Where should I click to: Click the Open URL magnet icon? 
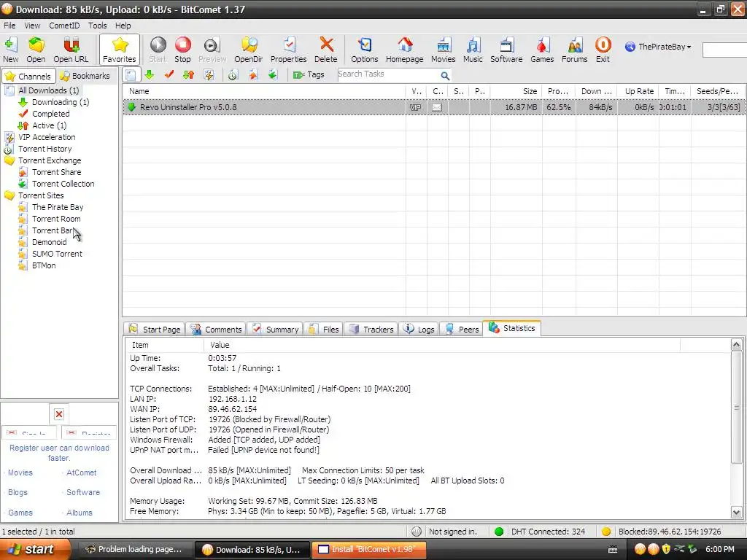tap(71, 50)
